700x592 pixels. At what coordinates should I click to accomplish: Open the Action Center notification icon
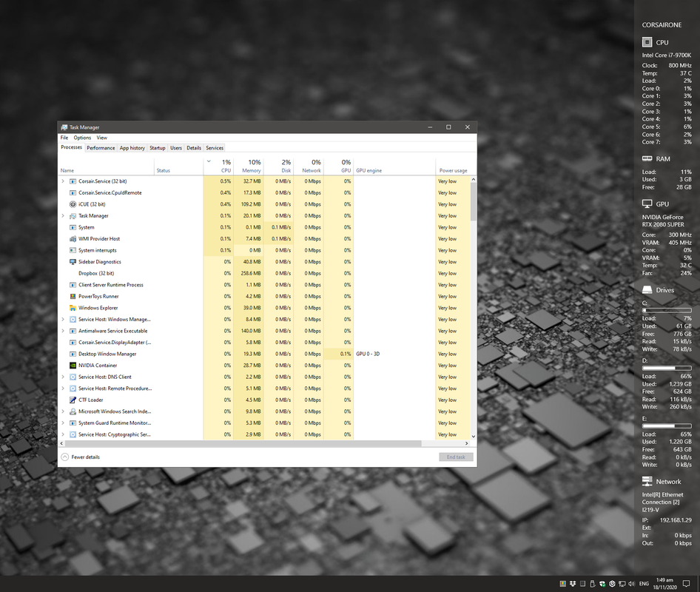coord(687,584)
